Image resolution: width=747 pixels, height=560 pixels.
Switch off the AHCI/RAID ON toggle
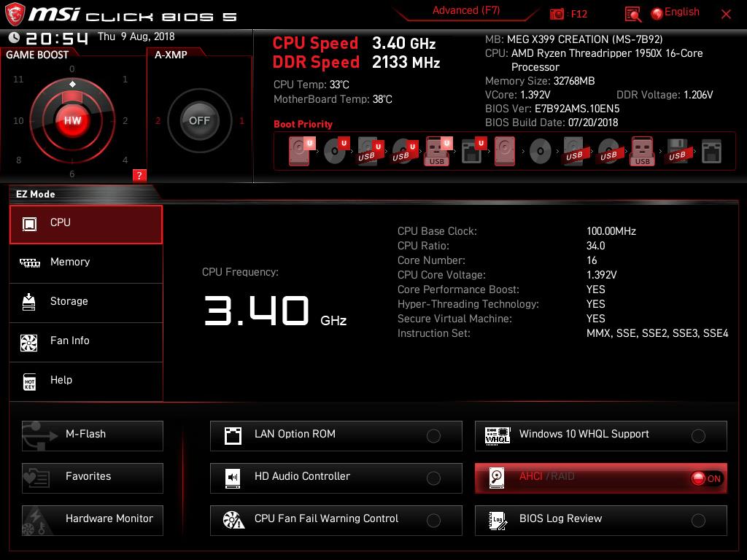[x=706, y=478]
